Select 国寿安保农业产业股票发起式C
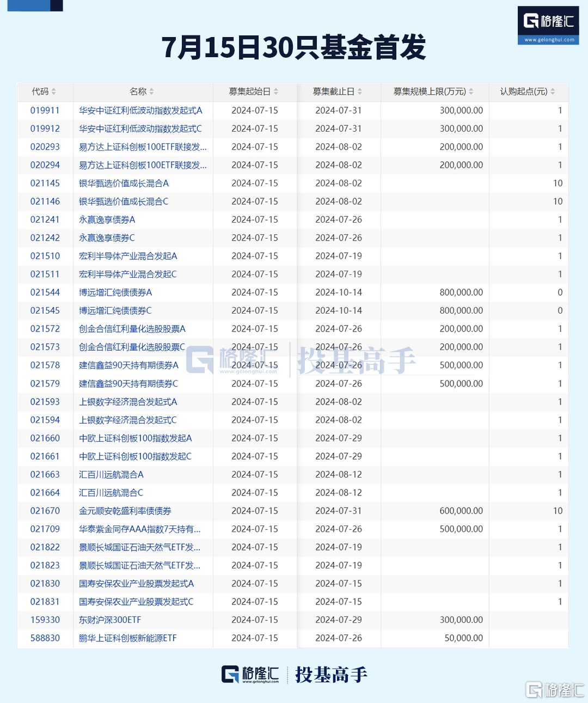The image size is (588, 703). (137, 602)
